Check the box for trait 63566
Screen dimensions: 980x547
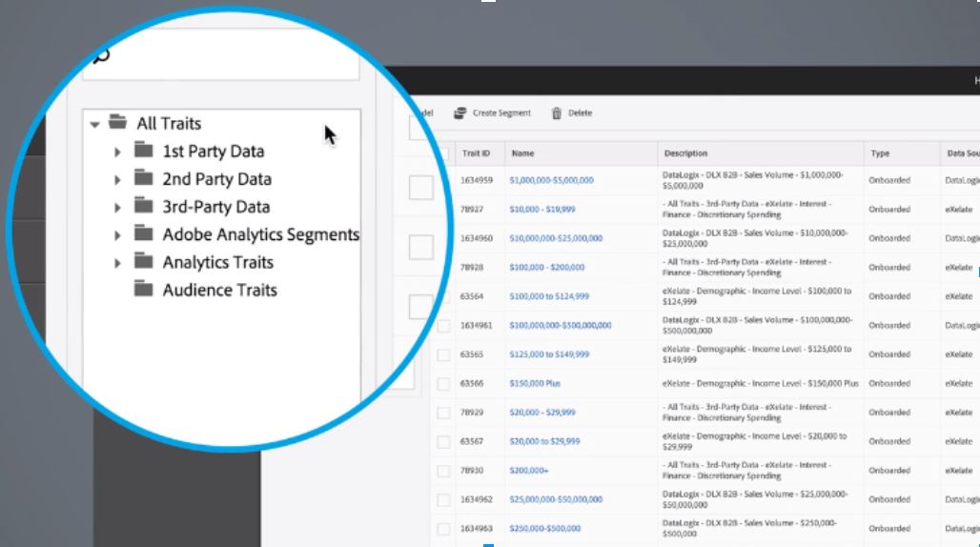click(x=443, y=384)
